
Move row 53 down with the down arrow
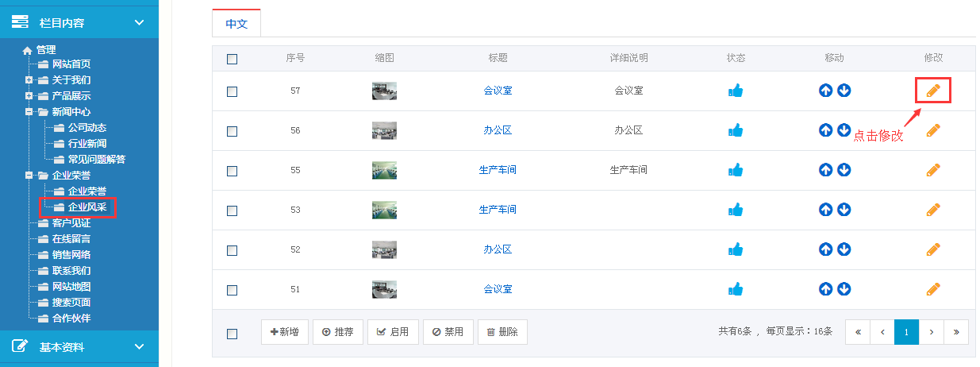click(x=844, y=210)
